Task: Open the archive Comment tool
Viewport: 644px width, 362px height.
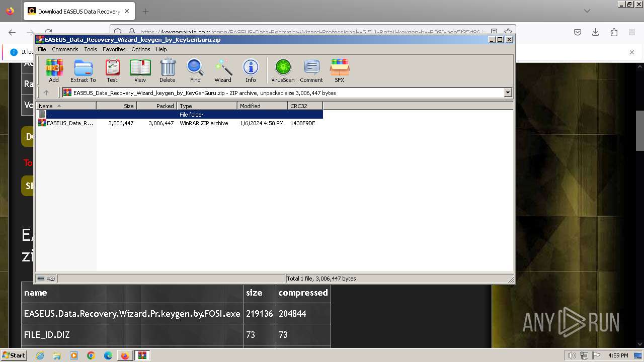Action: [x=311, y=70]
